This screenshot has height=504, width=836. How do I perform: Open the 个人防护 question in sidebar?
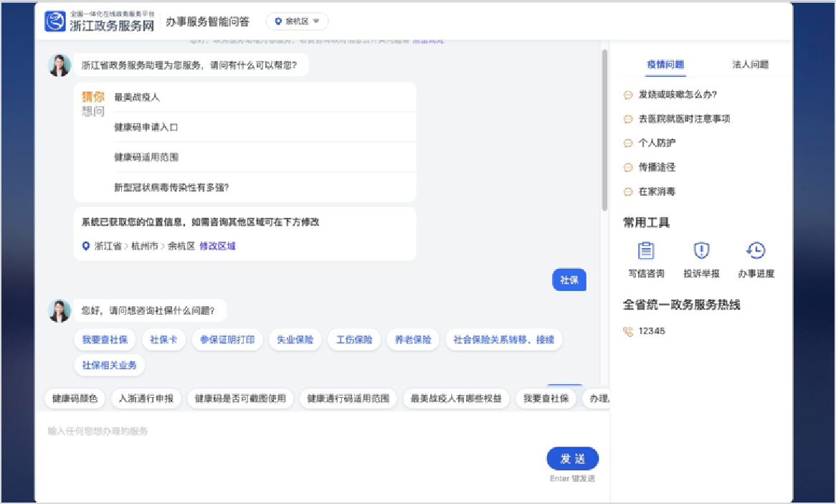pos(657,143)
